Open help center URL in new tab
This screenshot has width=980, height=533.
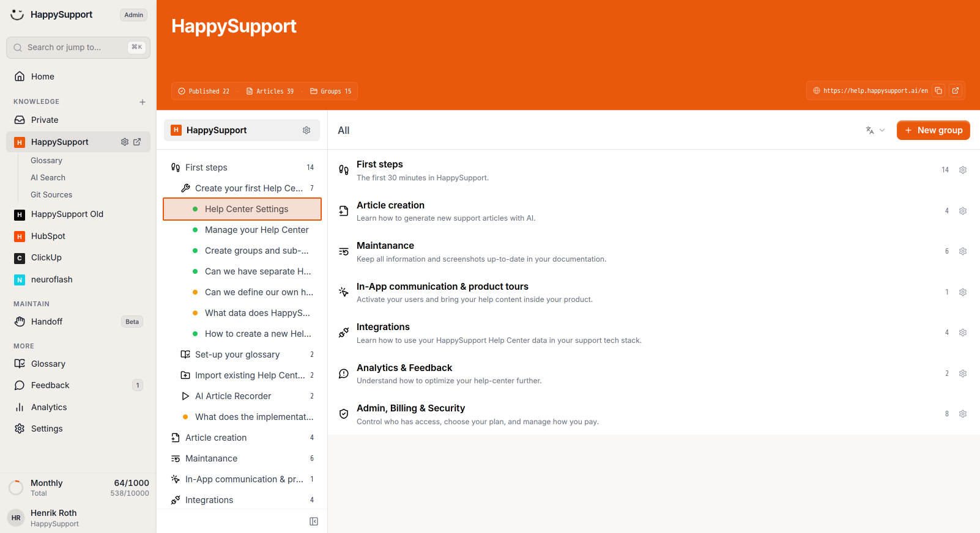coord(956,90)
